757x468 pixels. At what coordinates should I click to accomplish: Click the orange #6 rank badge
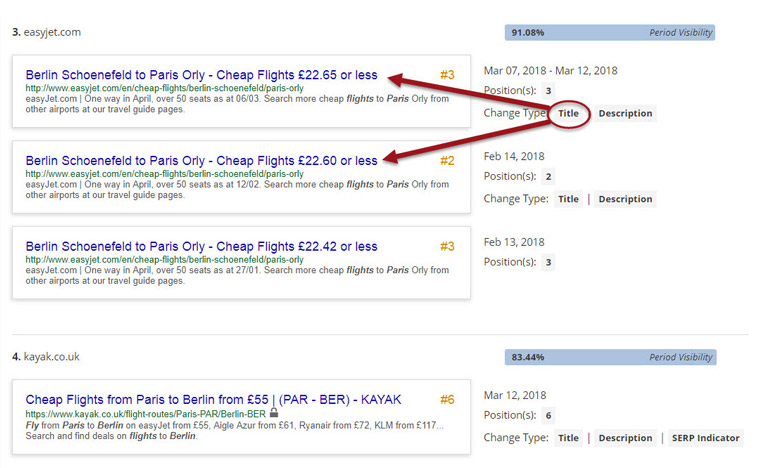(x=447, y=400)
